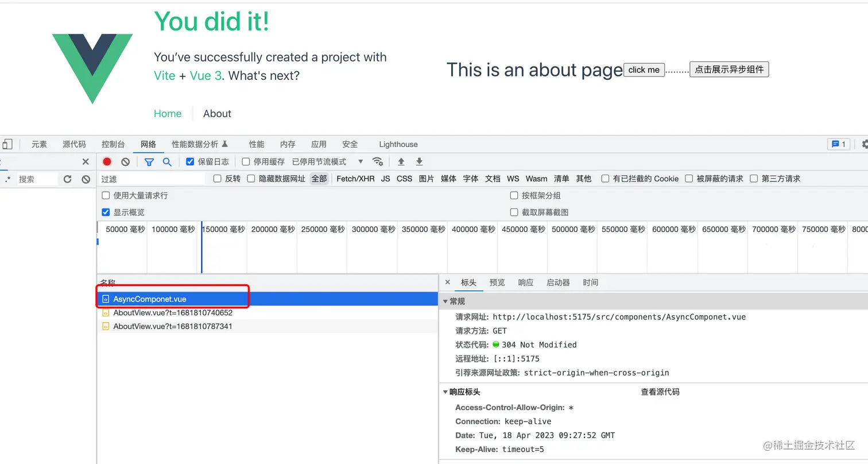Open the About navigation link
The width and height of the screenshot is (868, 464).
coord(217,114)
